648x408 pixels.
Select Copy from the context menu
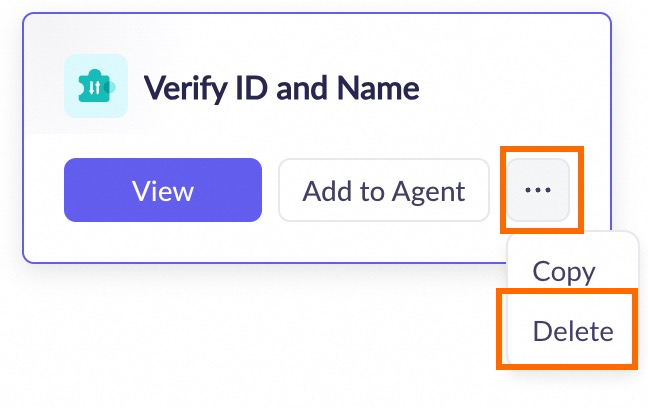coord(564,271)
